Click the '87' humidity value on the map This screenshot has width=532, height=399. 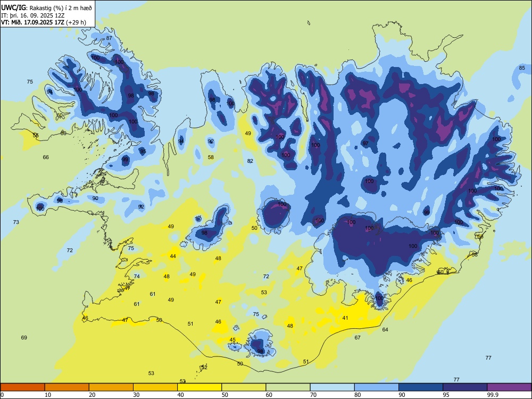(x=109, y=38)
